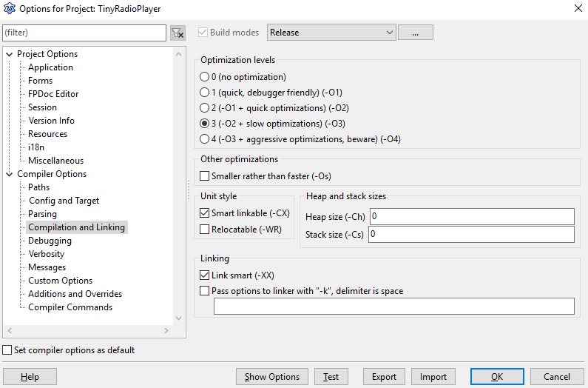Clear the filter using the funnel icon
The height and width of the screenshot is (388, 588).
pos(178,33)
